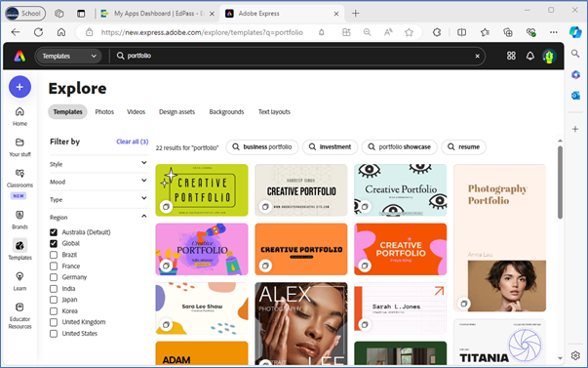Viewport: 588px width, 368px height.
Task: Switch to the Text layouts tab
Action: [274, 112]
